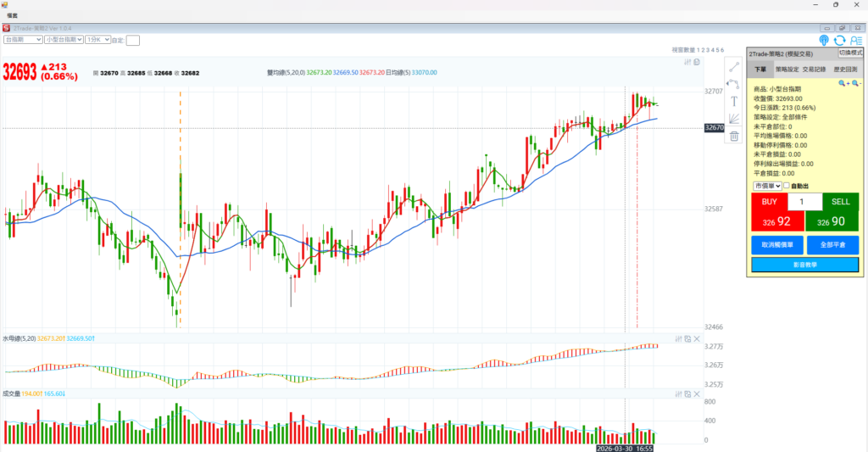The height and width of the screenshot is (452, 868).
Task: Click the trash icon to delete drawings
Action: click(x=734, y=136)
